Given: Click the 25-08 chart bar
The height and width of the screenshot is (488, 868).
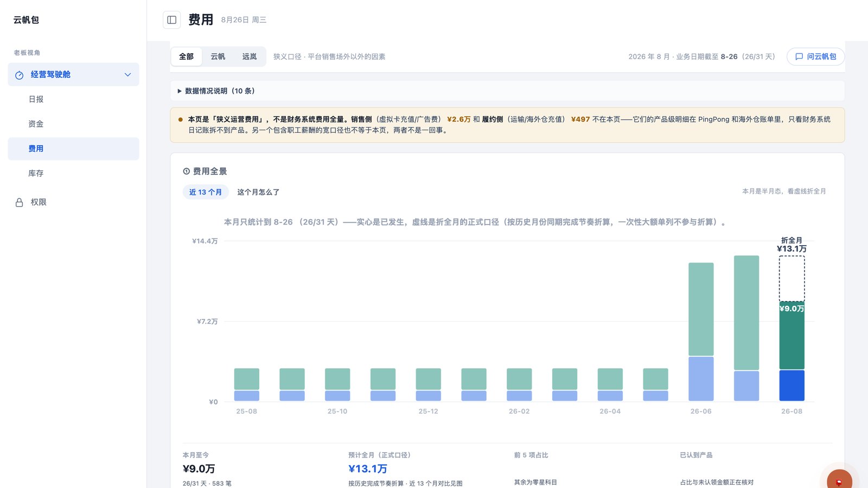Looking at the screenshot, I should 247,384.
